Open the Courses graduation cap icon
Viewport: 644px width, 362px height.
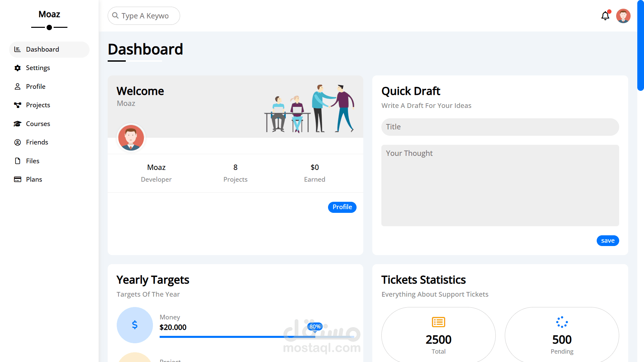[x=17, y=124]
